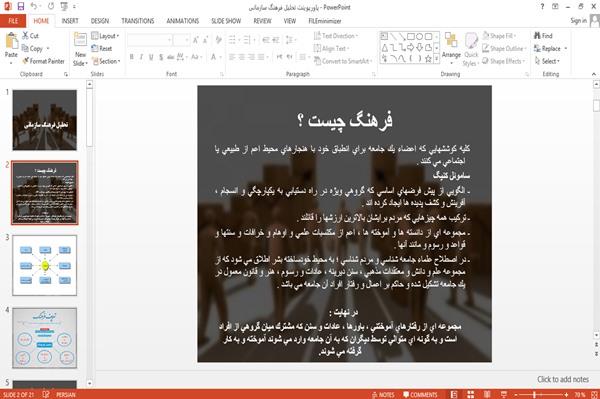Open Shape Outline dropdown
600x399 pixels.
504,48
